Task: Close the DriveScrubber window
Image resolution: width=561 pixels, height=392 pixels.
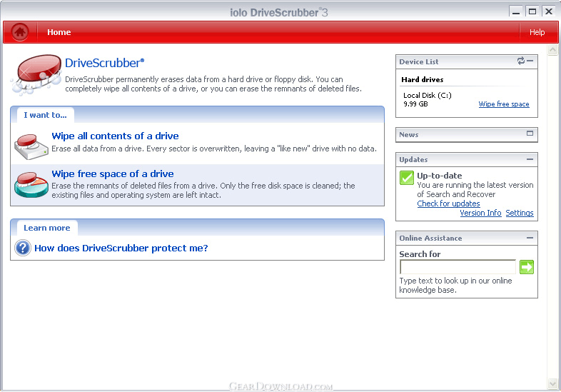Action: [x=549, y=11]
